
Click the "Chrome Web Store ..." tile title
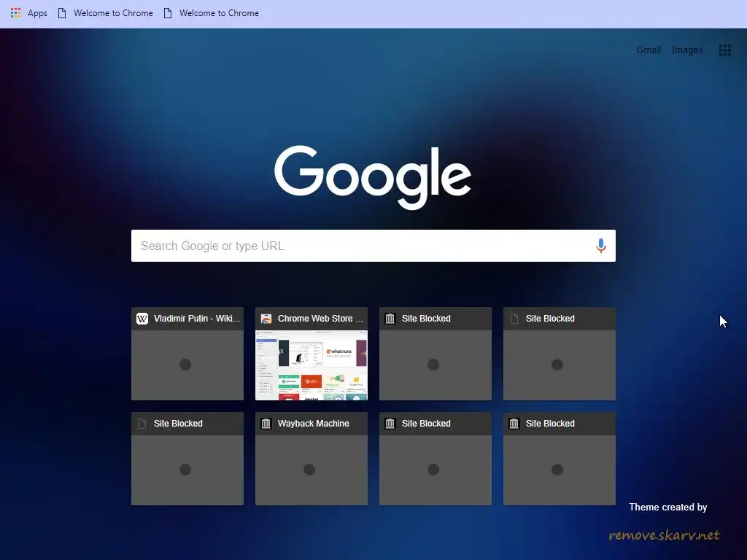tap(321, 319)
